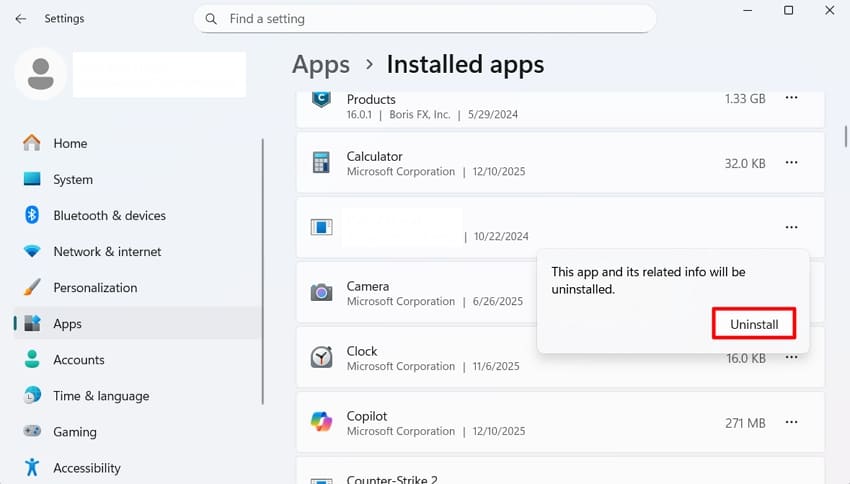Click the Clock app icon
Image resolution: width=850 pixels, height=484 pixels.
(321, 358)
